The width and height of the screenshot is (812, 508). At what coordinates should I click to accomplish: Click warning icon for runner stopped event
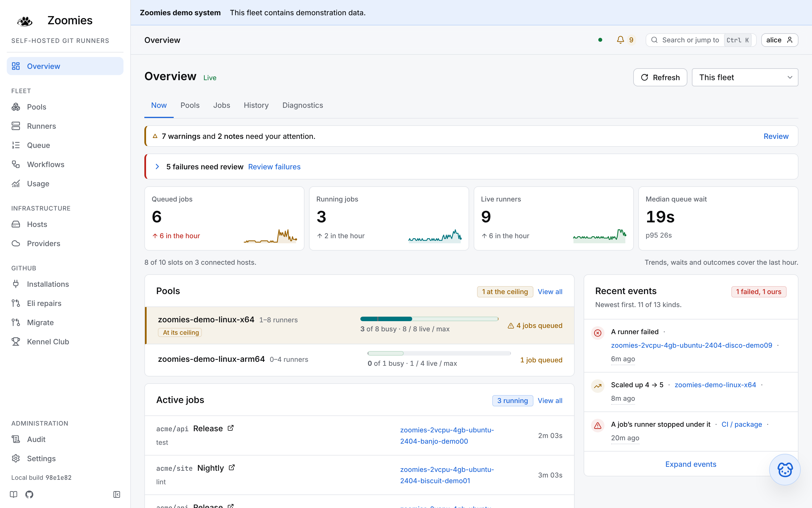coord(598,426)
